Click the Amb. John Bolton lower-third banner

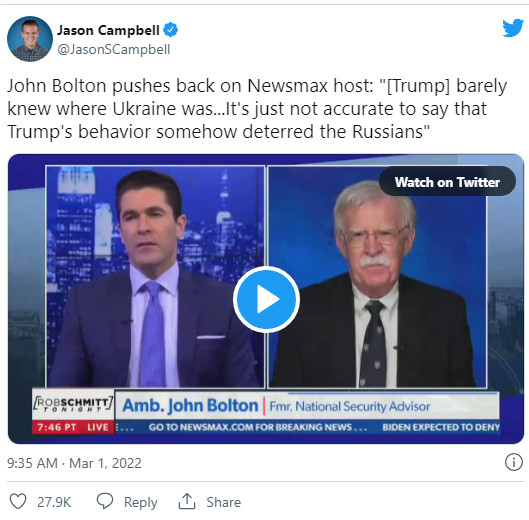click(307, 406)
